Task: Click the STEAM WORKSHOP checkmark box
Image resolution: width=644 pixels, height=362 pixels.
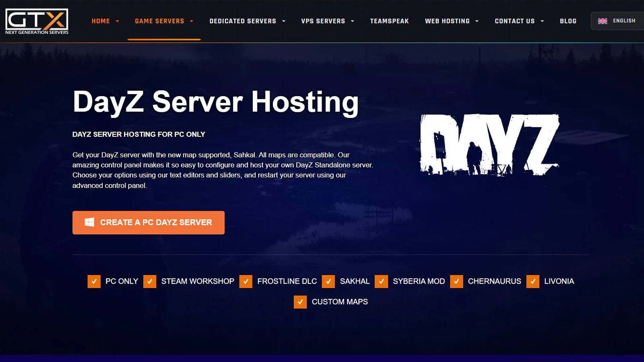Action: tap(150, 282)
